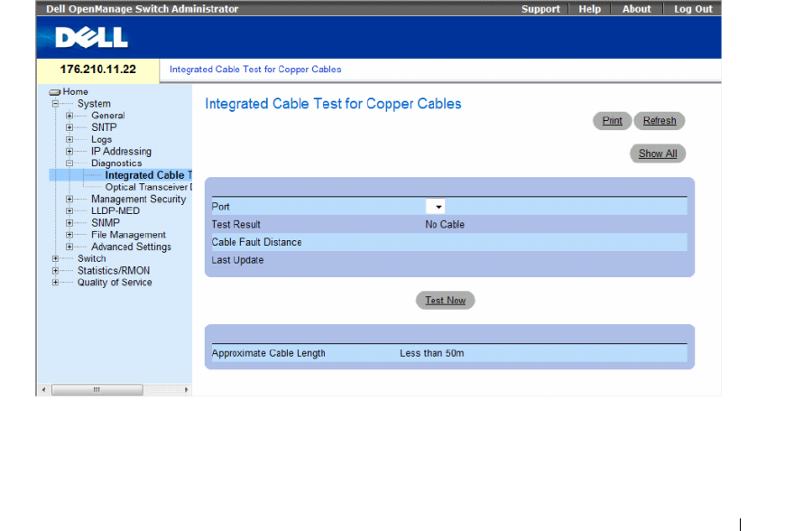Open the Port dropdown
The image size is (812, 531).
click(436, 207)
